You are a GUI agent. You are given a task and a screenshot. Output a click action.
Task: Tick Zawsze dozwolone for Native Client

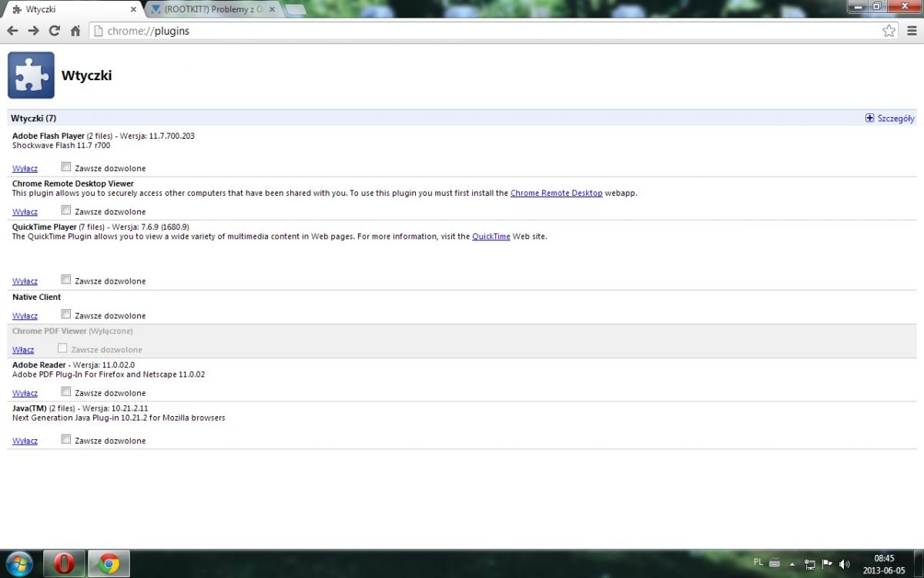click(x=66, y=314)
